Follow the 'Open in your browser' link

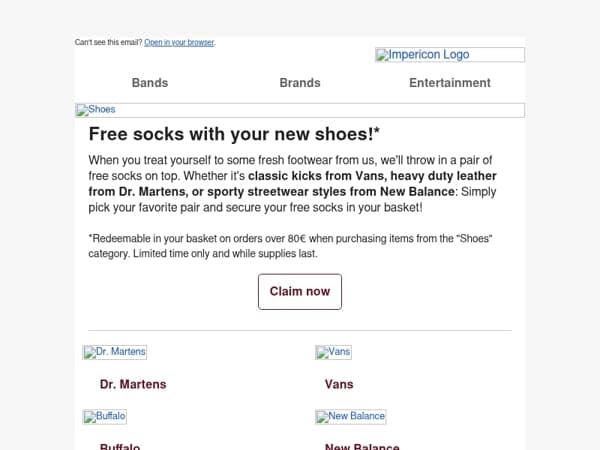click(179, 42)
